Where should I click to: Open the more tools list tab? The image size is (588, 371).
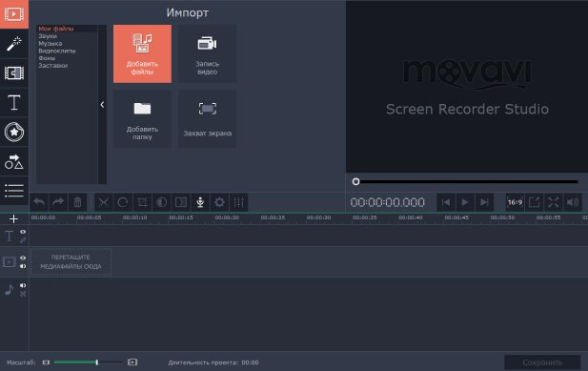point(14,191)
